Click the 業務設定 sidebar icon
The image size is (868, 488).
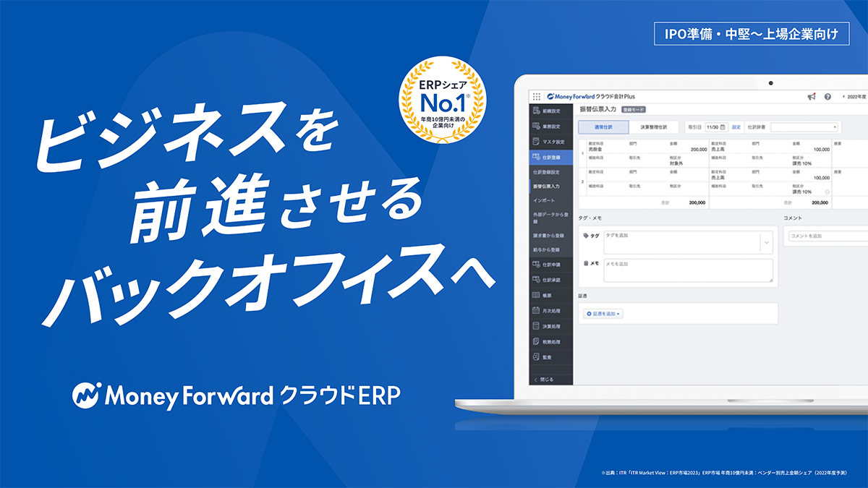point(536,126)
